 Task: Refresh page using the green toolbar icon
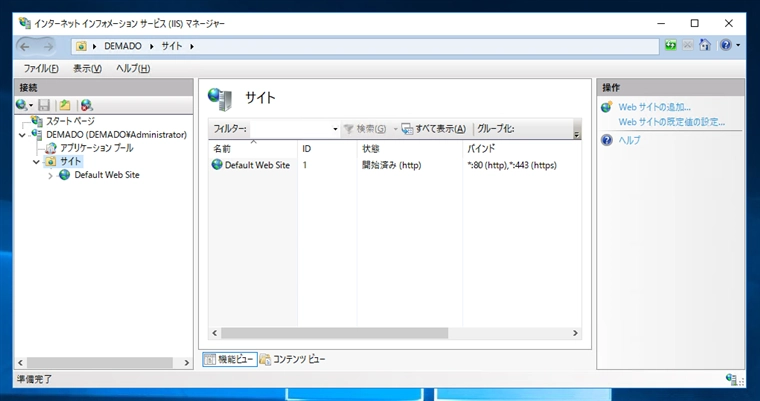point(671,46)
